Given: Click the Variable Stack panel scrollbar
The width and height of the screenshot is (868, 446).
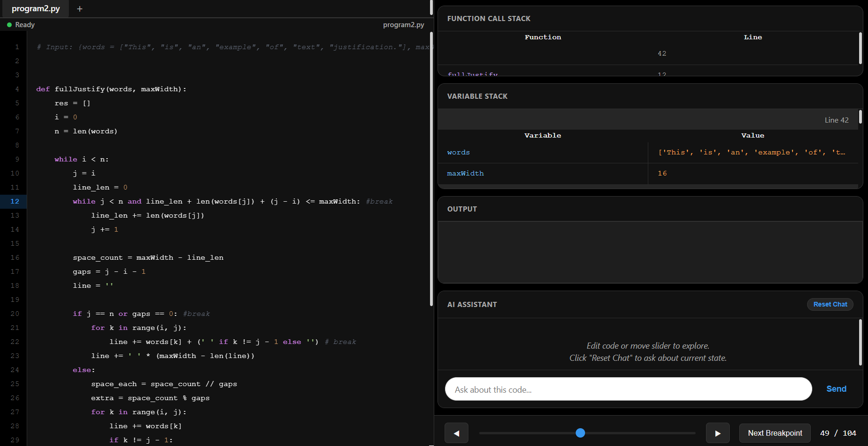Looking at the screenshot, I should tap(860, 117).
